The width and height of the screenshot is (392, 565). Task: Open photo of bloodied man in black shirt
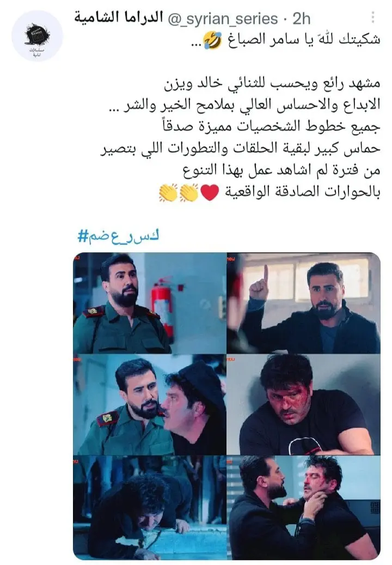(303, 404)
